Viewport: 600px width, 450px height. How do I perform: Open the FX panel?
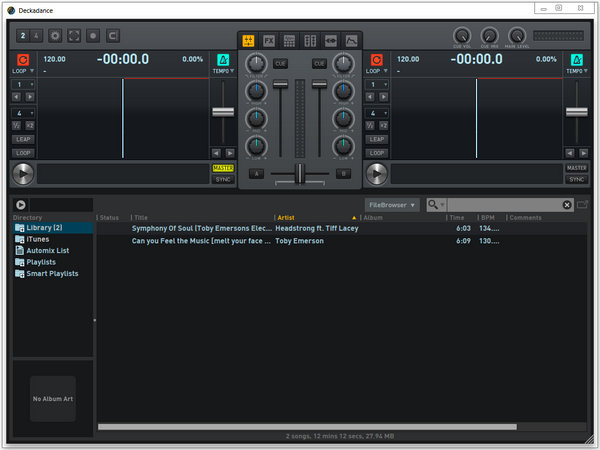268,41
